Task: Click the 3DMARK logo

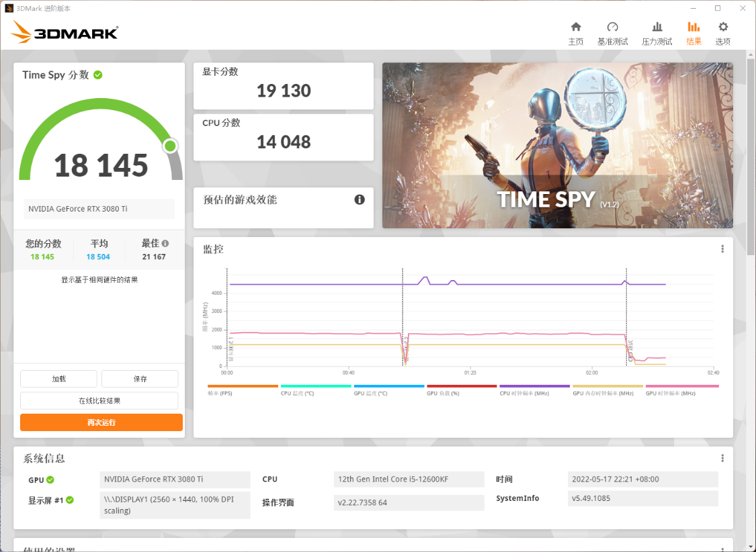Action: click(x=65, y=31)
